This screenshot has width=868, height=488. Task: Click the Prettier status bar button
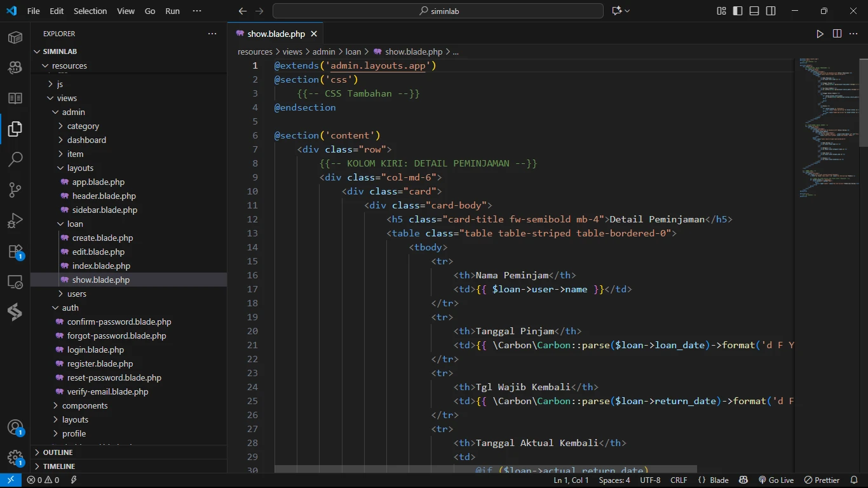click(822, 480)
